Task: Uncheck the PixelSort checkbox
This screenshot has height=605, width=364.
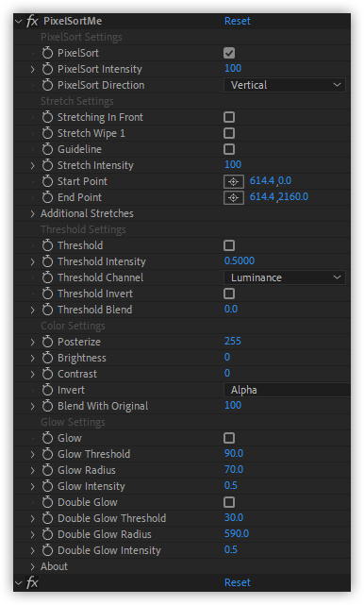Action: coord(229,53)
